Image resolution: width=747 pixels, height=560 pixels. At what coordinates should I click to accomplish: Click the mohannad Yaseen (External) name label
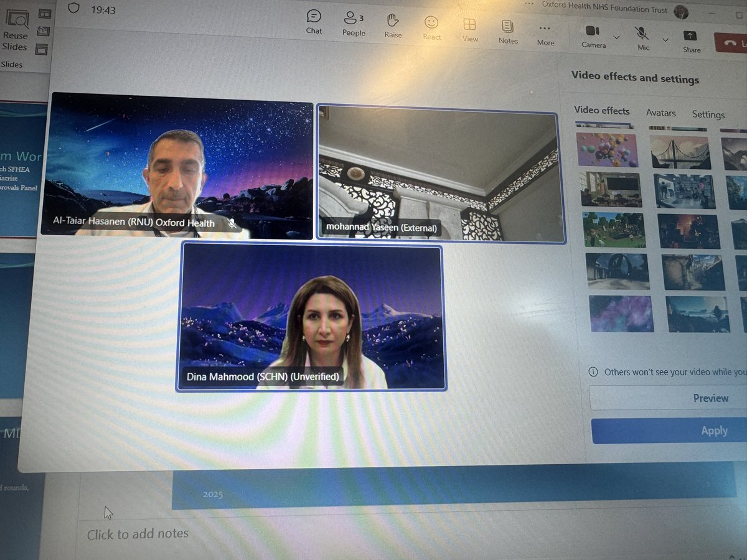coord(382,228)
